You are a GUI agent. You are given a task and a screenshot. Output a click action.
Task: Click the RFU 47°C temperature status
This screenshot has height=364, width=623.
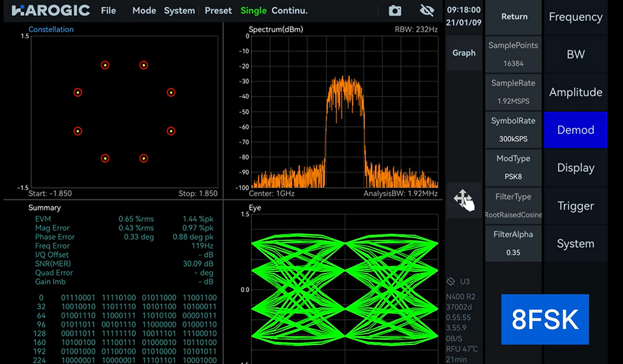pos(462,349)
